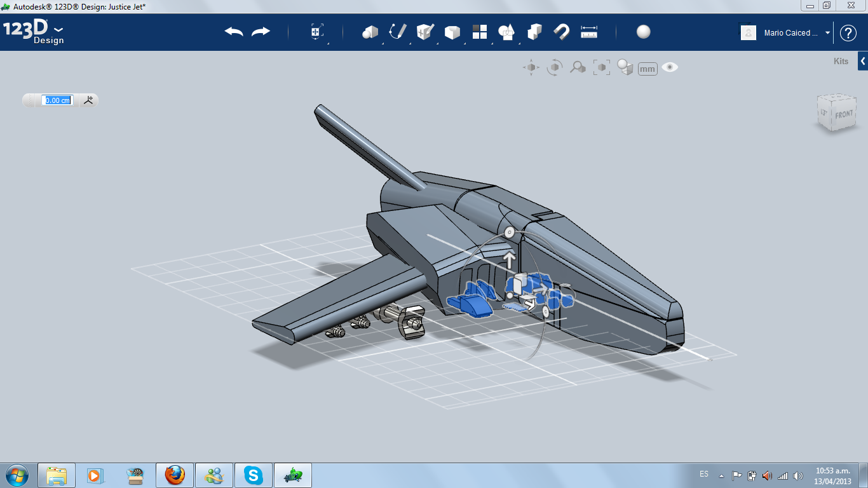868x488 pixels.
Task: Redo the last undone action
Action: tap(261, 32)
